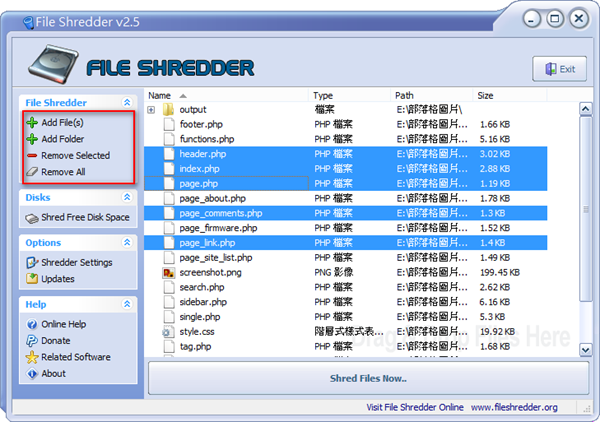
Task: Click Remove Selected text link
Action: click(75, 155)
